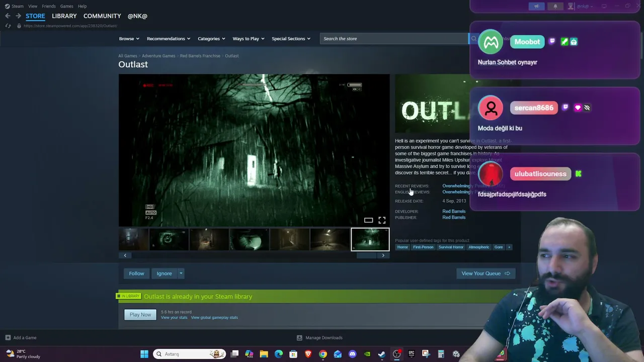Click the screenshot strip scrollbar handle
Image resolution: width=644 pixels, height=362 pixels.
coord(366,255)
